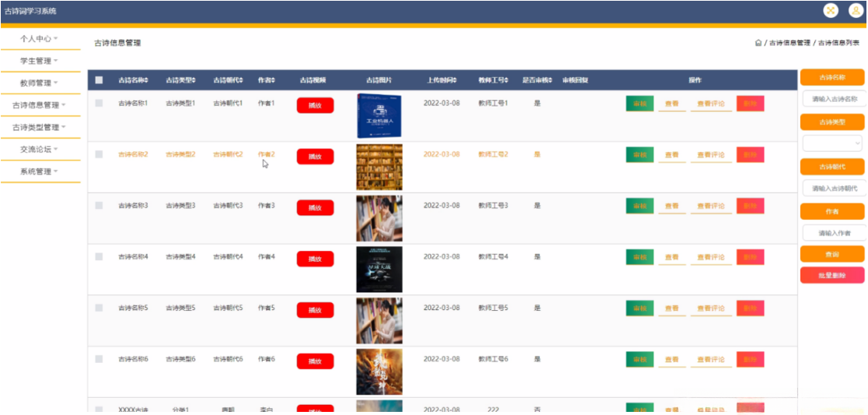This screenshot has height=415, width=868.
Task: Click 查看 for the 古诗名称5 row
Action: click(672, 309)
